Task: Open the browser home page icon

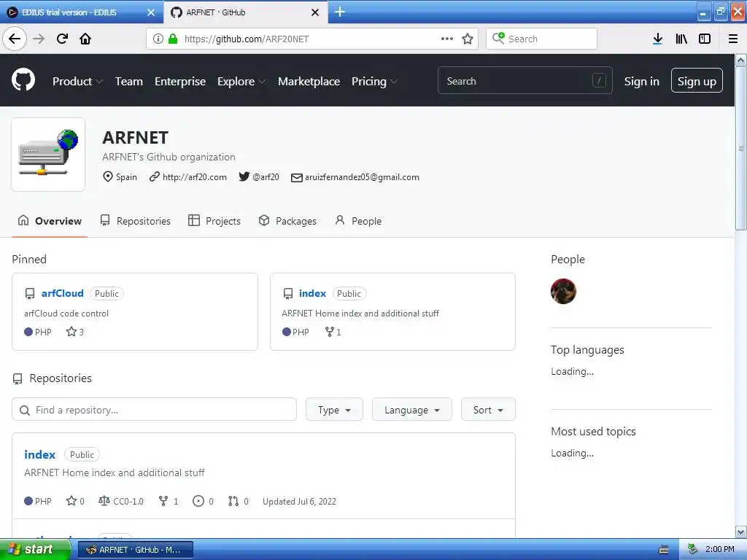Action: 85,39
